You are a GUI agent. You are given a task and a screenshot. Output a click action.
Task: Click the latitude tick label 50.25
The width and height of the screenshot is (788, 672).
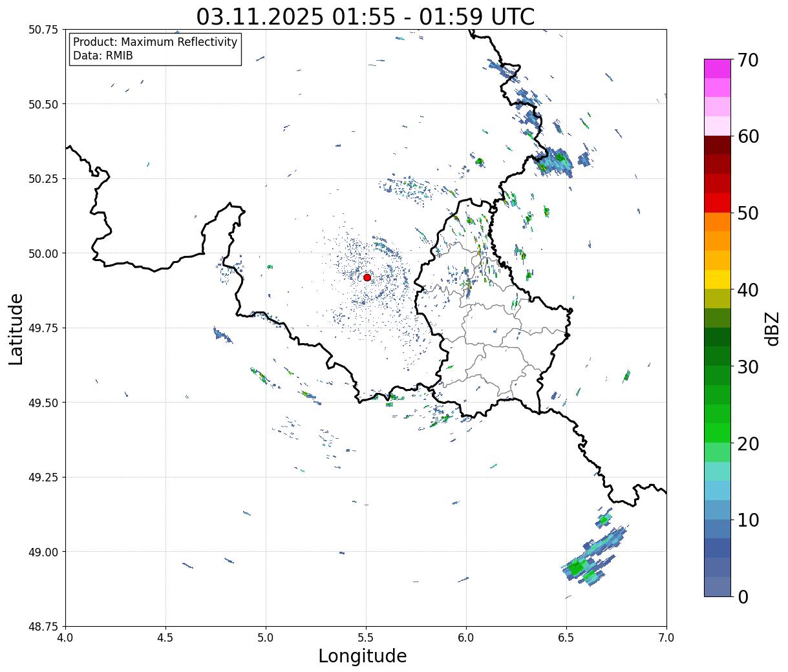[x=43, y=179]
